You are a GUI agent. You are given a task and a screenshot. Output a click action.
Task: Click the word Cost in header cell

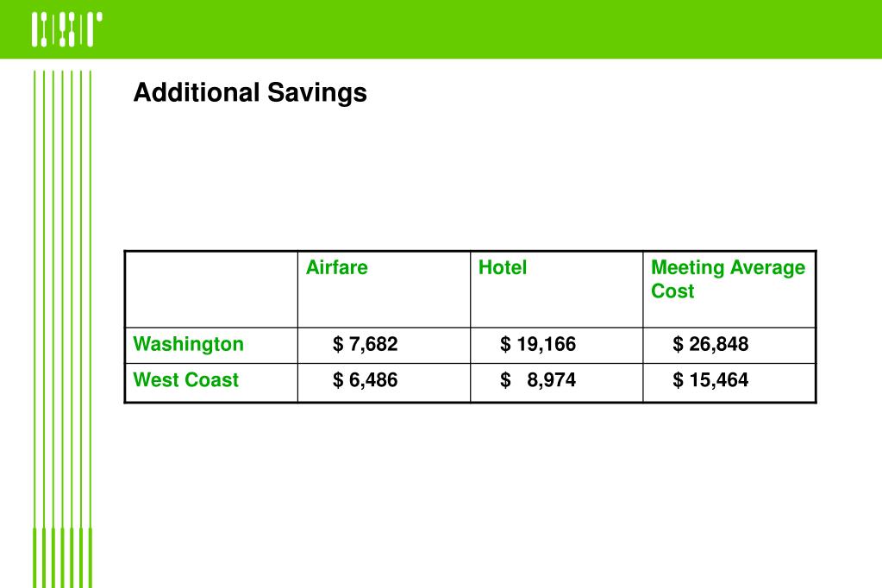pyautogui.click(x=672, y=291)
